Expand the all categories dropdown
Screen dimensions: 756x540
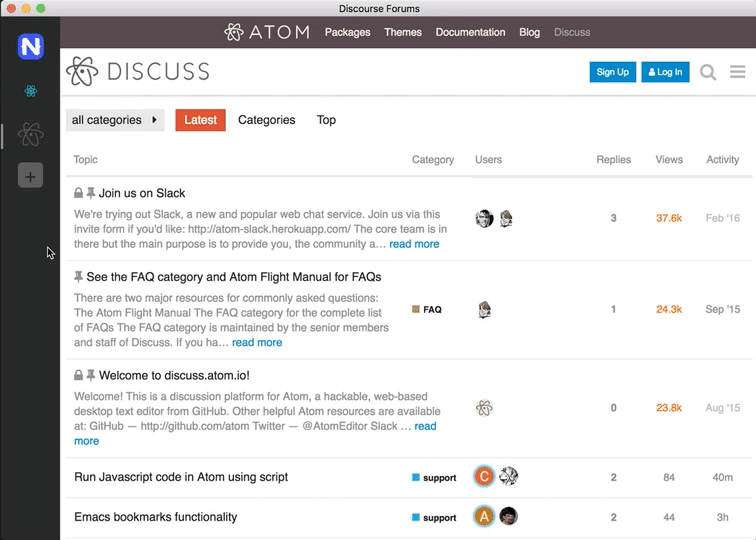tap(115, 120)
